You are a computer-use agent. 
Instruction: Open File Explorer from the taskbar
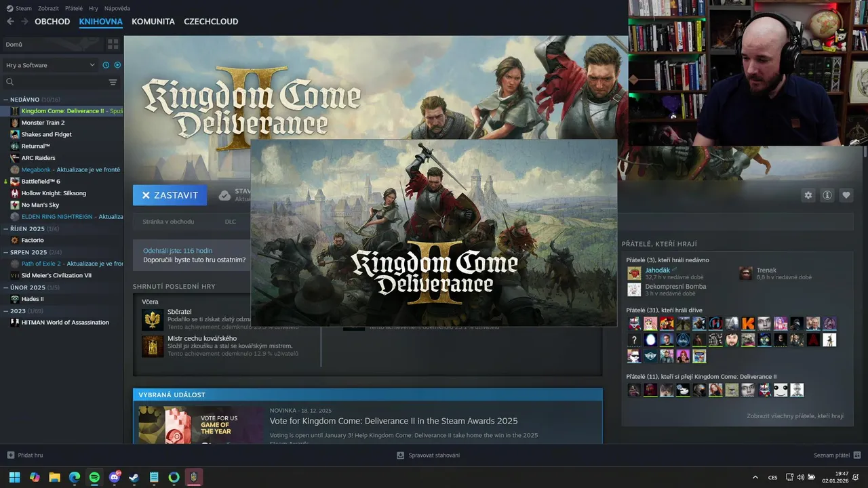(54, 477)
